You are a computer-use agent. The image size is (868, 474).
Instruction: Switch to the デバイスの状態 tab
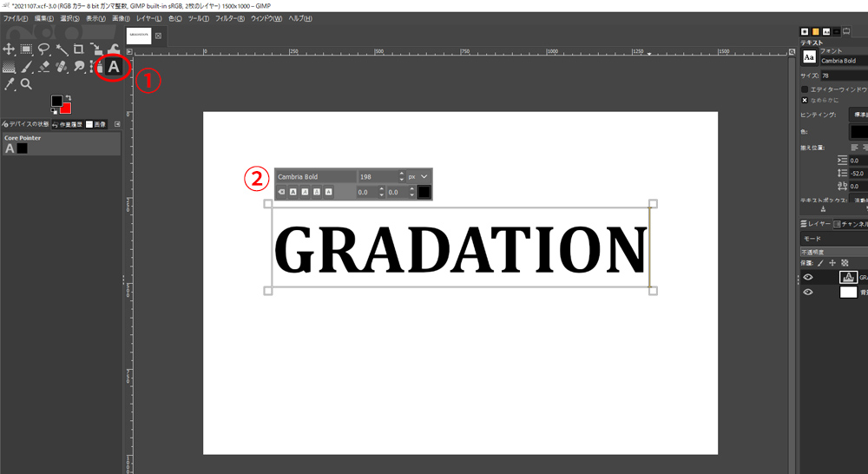[x=25, y=125]
